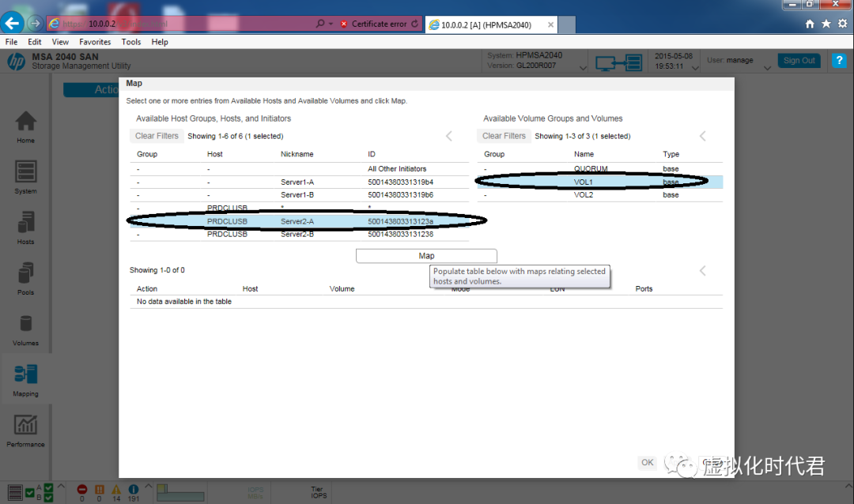Collapse the volumes table pager chevron

click(x=703, y=136)
